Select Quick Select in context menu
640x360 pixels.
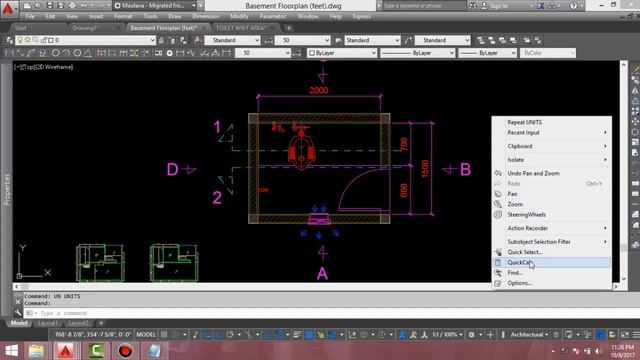point(551,252)
